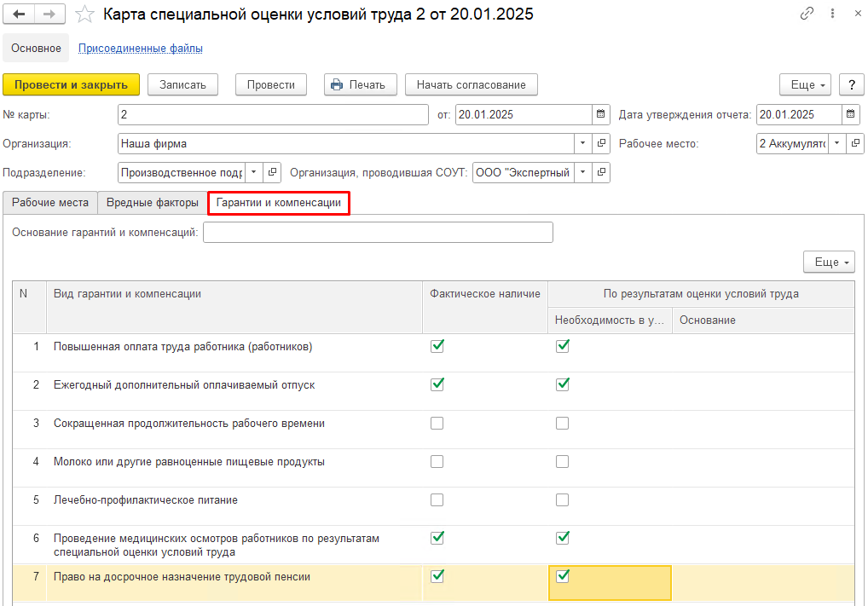Screen dimensions: 868x606
Task: Open calendar for card date field
Action: [601, 114]
